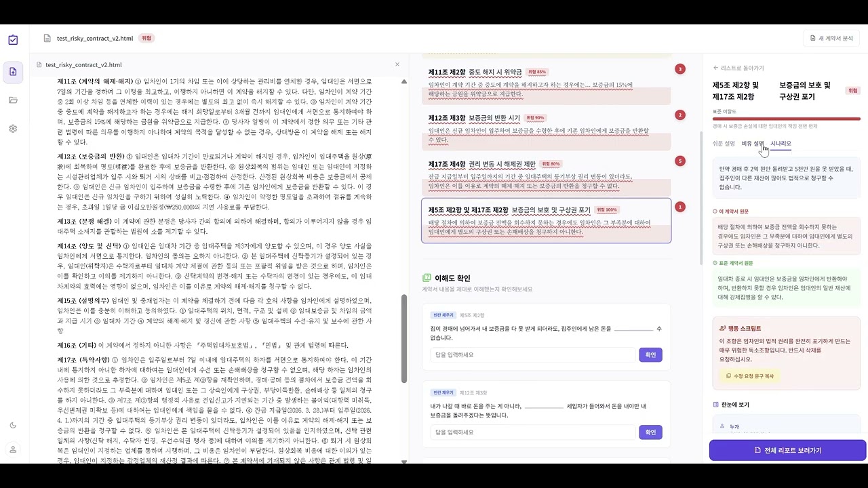Viewport: 868px width, 488px height.
Task: Click the 위험 80% risk tag
Action: [551, 164]
